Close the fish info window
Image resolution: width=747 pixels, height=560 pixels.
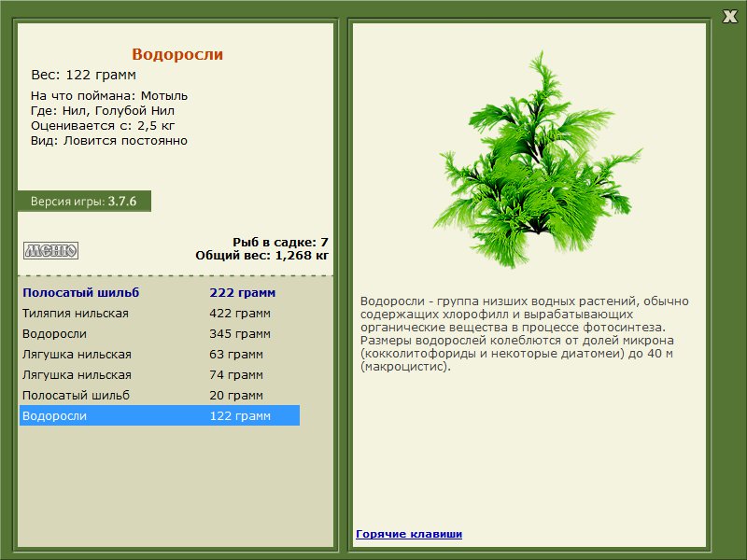point(729,17)
